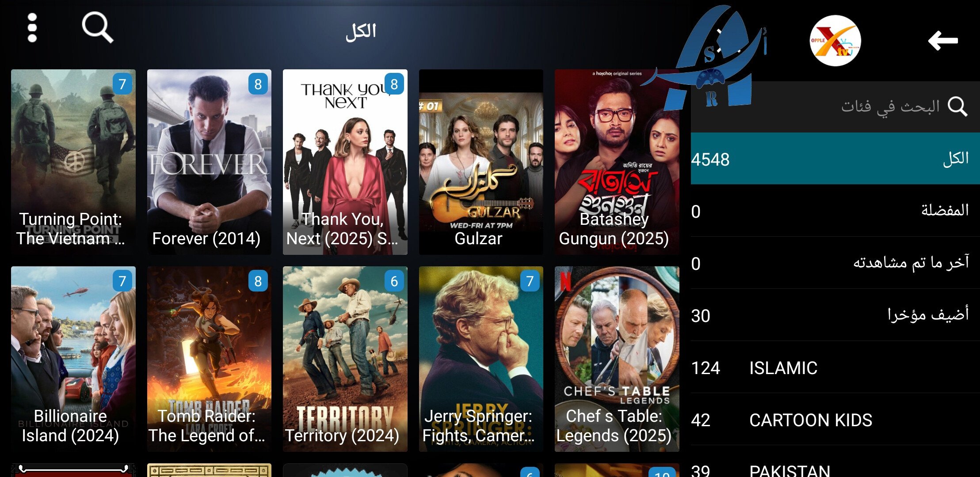Tap the top-left search magnifier icon
Screen dimensions: 980x477
(98, 27)
